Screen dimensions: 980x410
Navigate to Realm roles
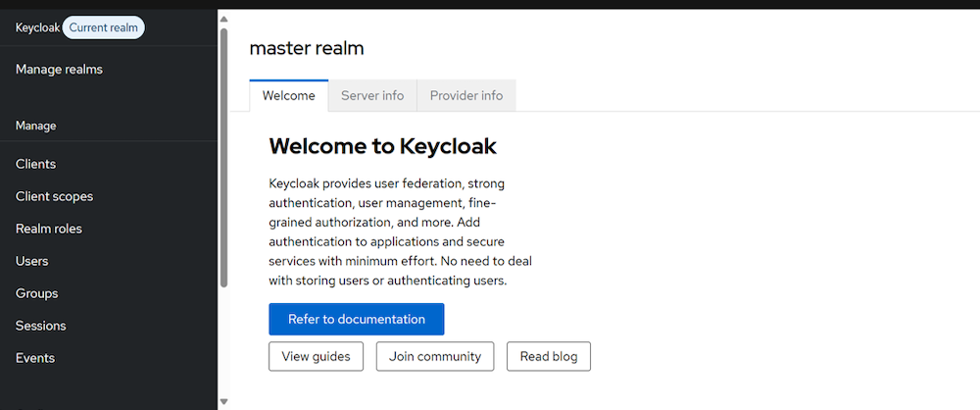pyautogui.click(x=49, y=229)
